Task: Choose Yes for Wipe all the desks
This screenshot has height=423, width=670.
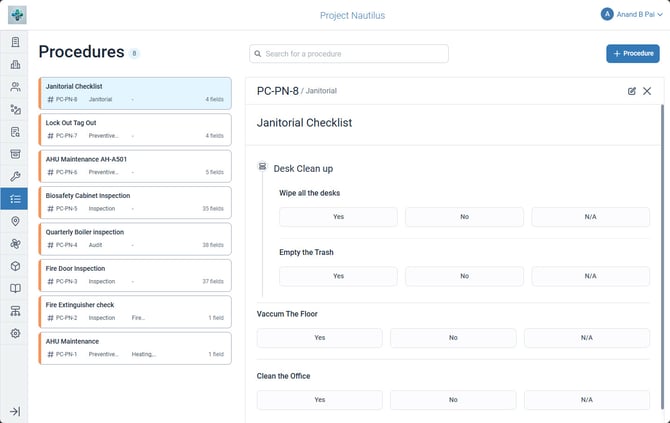Action: point(338,217)
